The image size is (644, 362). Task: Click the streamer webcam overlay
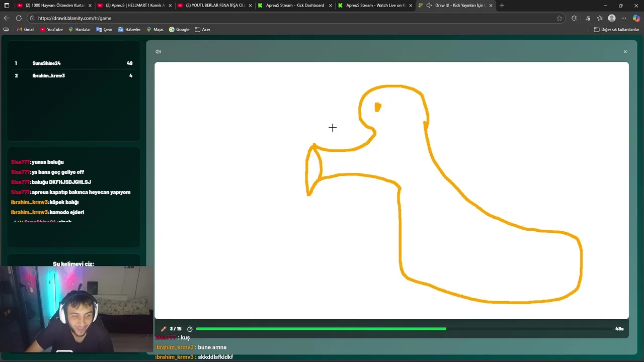pos(76,309)
